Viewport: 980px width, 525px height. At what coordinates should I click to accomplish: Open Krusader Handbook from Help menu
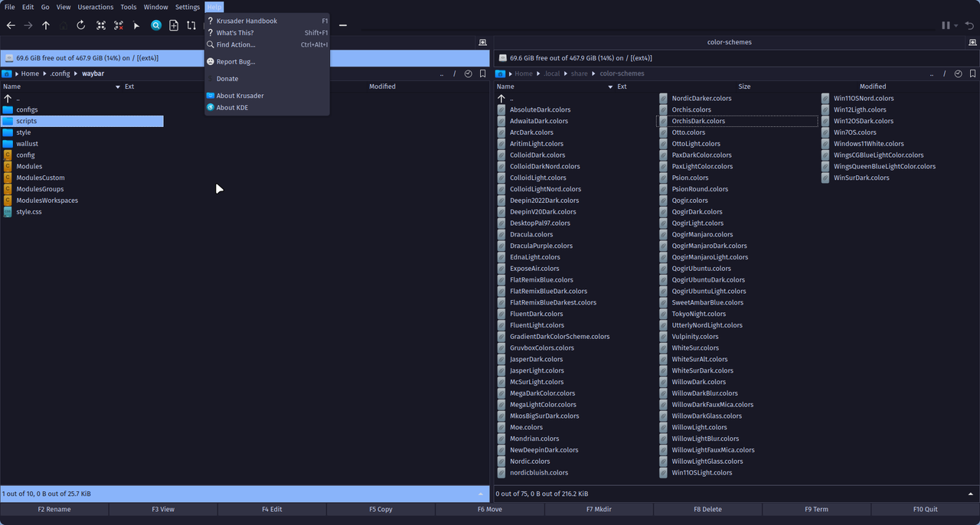tap(267, 21)
